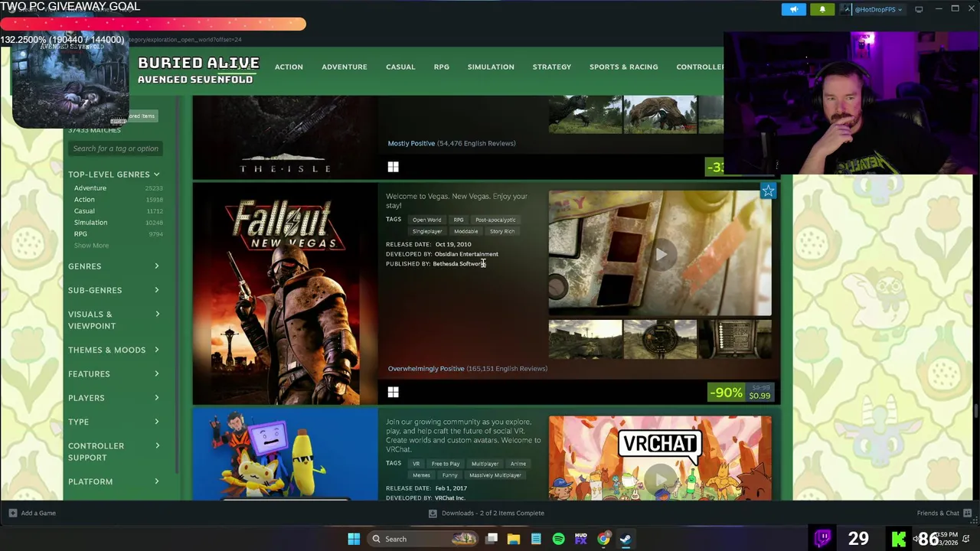Viewport: 980px width, 551px height.
Task: Click the Singleplayer tag
Action: click(x=427, y=231)
